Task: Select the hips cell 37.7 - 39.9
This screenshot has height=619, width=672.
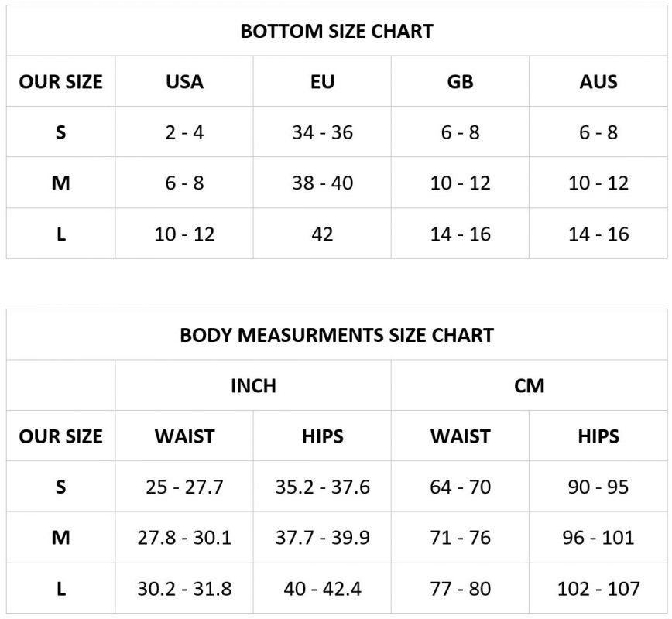Action: click(322, 538)
